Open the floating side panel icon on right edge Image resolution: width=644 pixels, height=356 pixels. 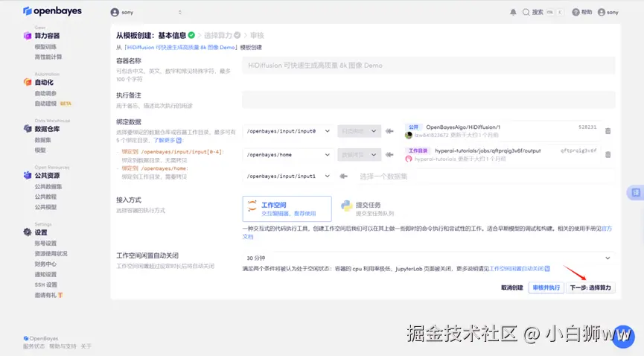[636, 192]
